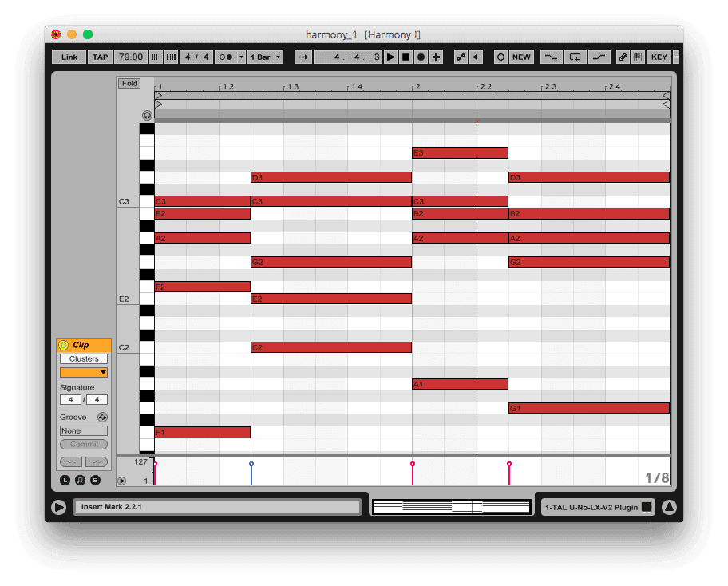Click the Arrangement Record button

(421, 57)
